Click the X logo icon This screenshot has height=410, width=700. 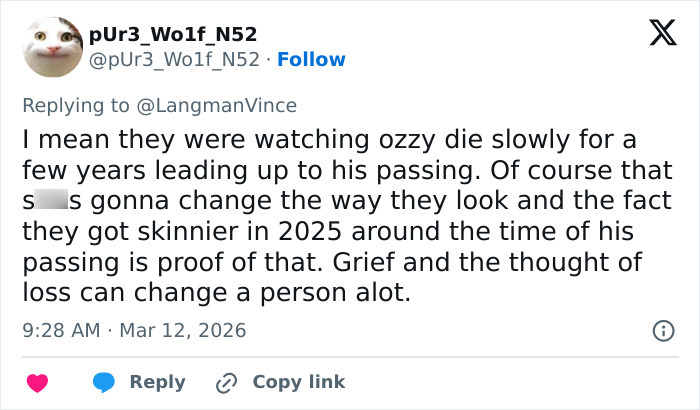coord(656,35)
